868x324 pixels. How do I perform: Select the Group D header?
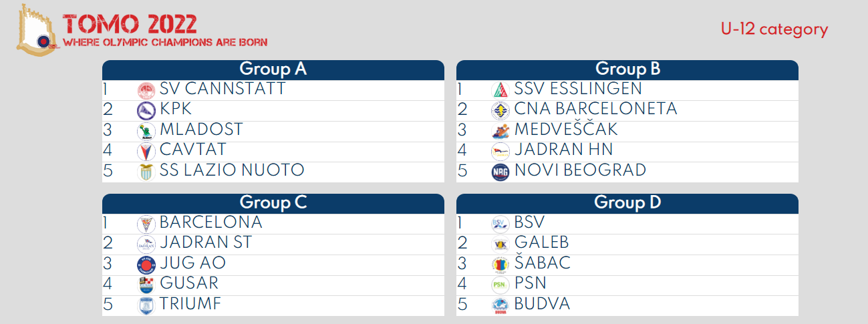point(627,203)
